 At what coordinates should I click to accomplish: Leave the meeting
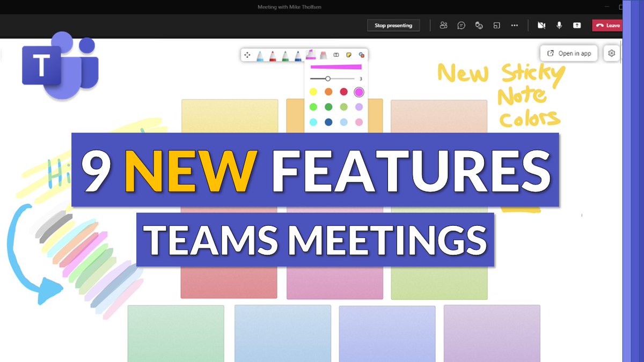point(608,25)
